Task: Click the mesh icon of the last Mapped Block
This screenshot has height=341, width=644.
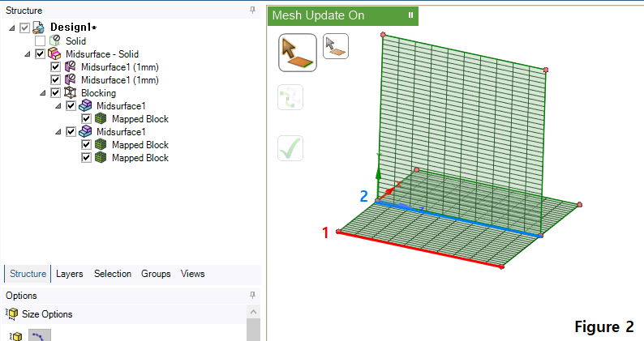Action: click(101, 158)
